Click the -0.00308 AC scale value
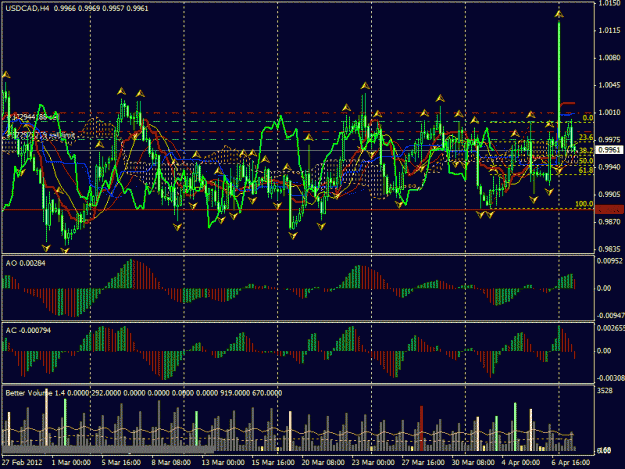Image resolution: width=625 pixels, height=469 pixels. tap(610, 378)
